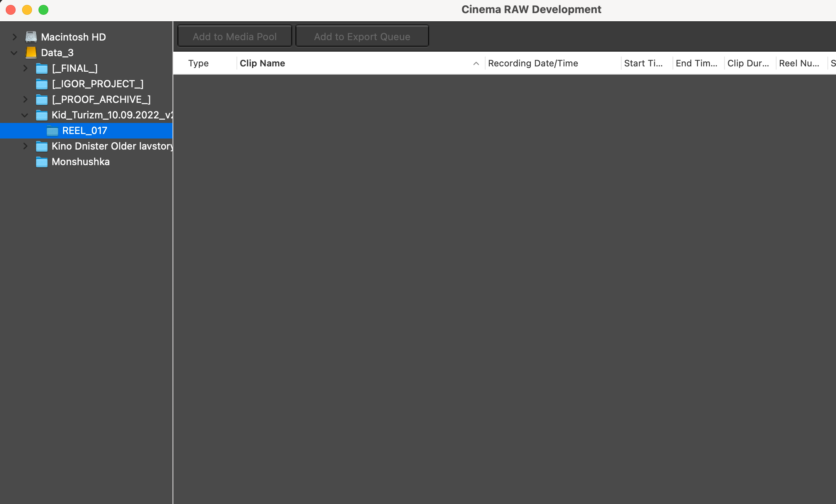Image resolution: width=836 pixels, height=504 pixels.
Task: Click the Kino Dnister Older lavstory folder icon
Action: click(x=42, y=146)
